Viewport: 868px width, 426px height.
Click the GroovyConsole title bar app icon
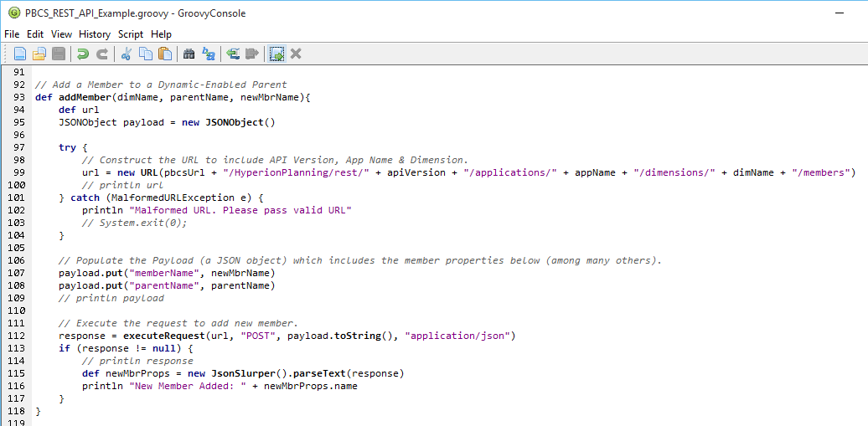point(14,13)
